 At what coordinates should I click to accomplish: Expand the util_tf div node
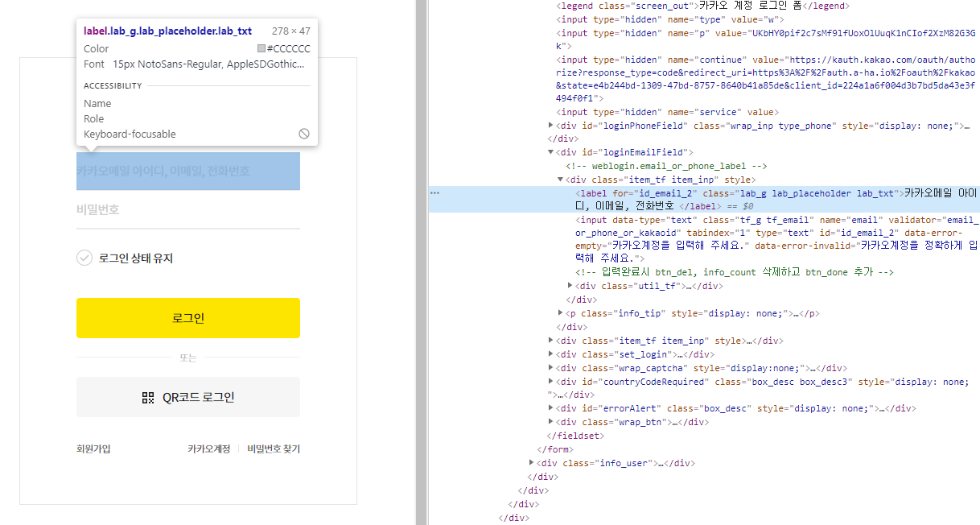570,286
